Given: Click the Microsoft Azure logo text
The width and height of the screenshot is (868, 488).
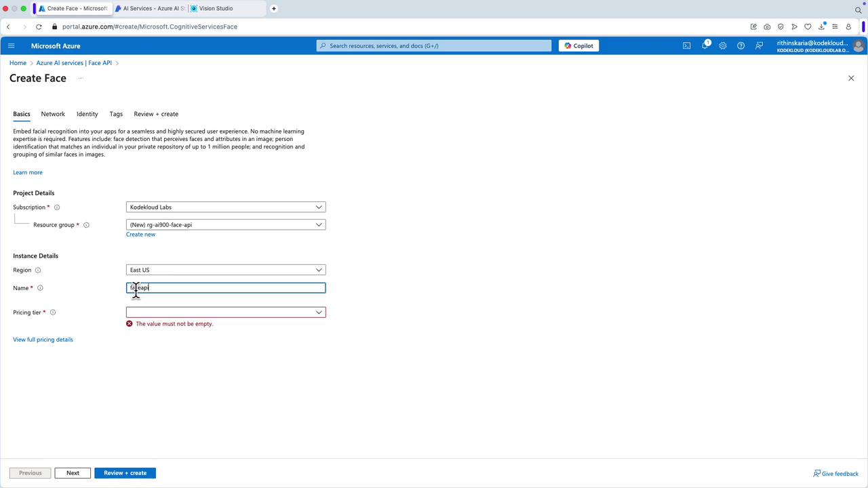Looking at the screenshot, I should click(56, 46).
